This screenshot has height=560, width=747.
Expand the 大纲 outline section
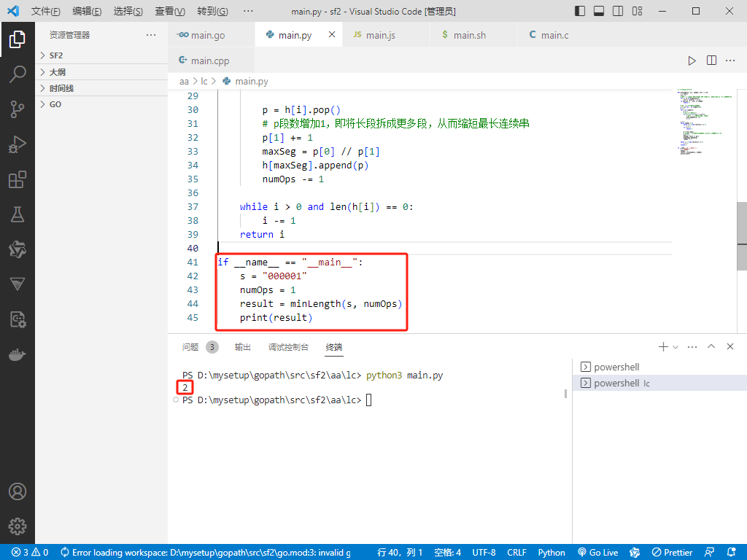(101, 72)
